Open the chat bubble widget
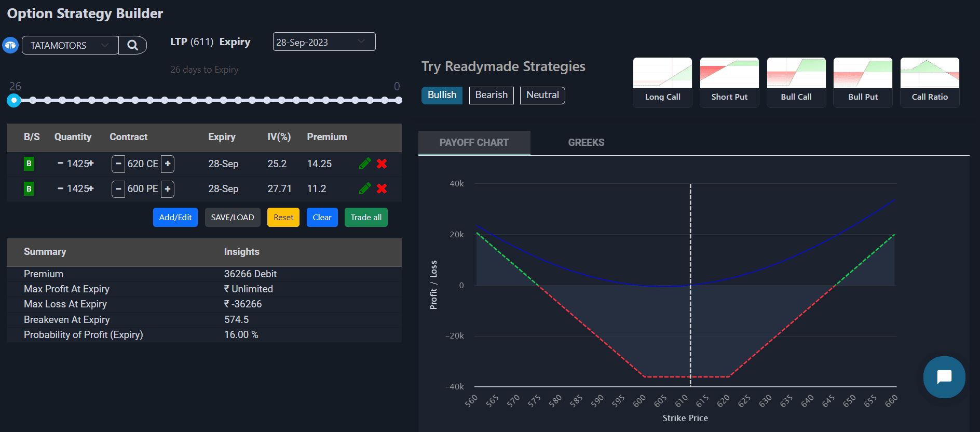 [944, 377]
